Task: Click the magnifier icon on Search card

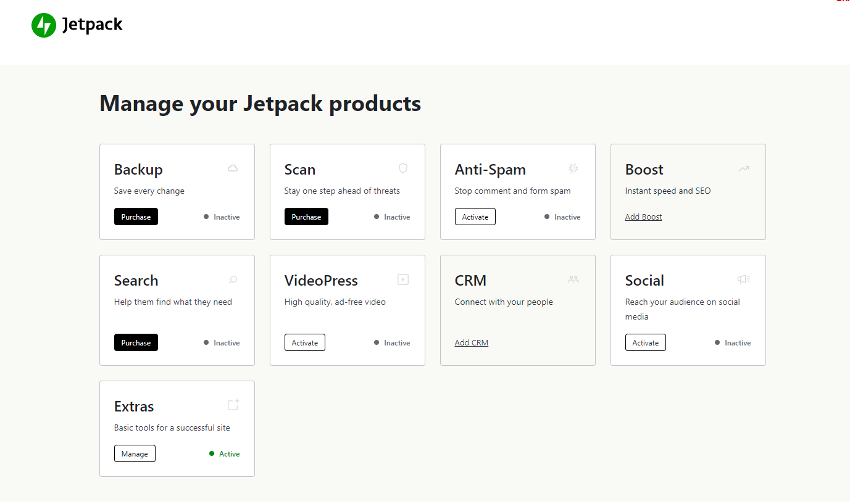Action: pyautogui.click(x=233, y=279)
